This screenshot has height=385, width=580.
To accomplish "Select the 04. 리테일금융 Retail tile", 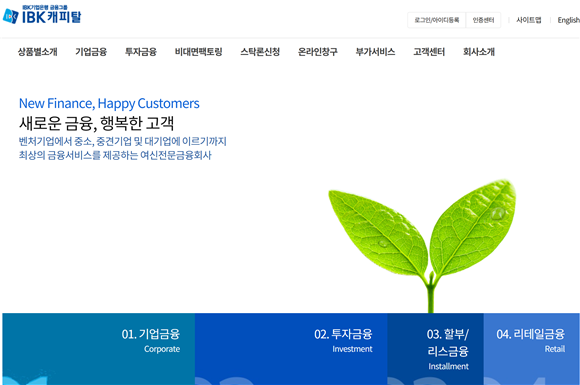I will [532, 349].
